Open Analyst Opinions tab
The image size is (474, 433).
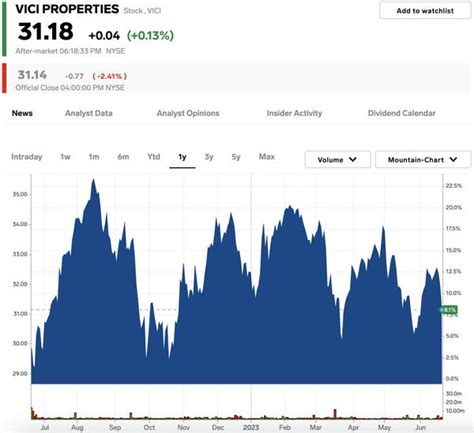point(188,113)
